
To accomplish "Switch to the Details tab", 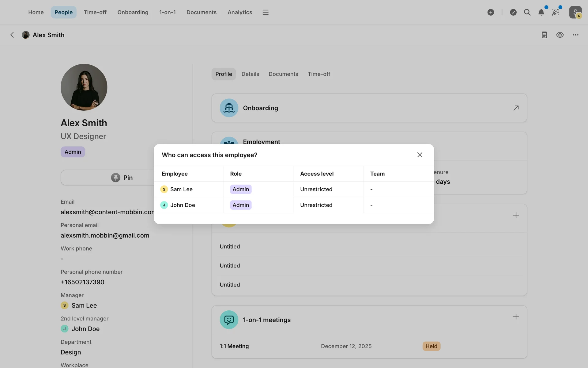I will 250,74.
